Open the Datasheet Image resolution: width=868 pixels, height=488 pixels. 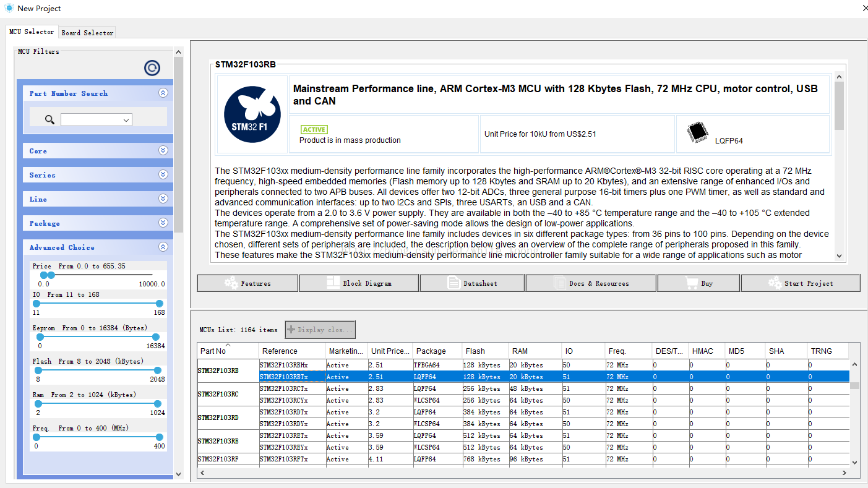[x=472, y=283]
